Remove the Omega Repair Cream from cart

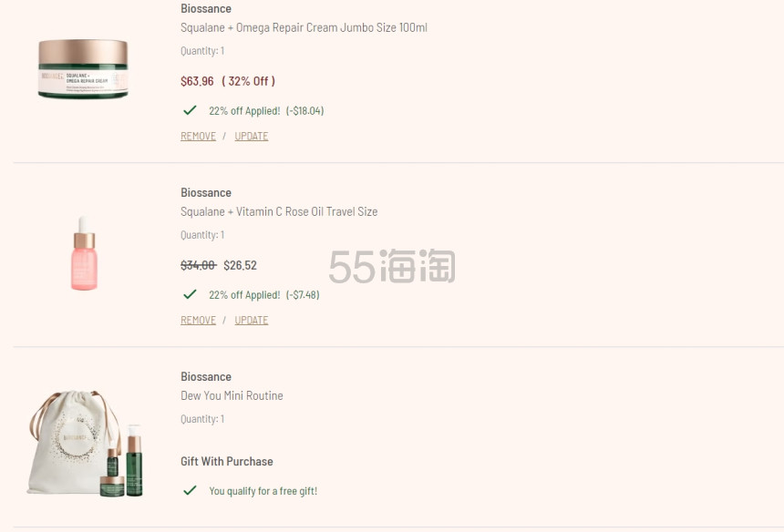[x=198, y=136]
